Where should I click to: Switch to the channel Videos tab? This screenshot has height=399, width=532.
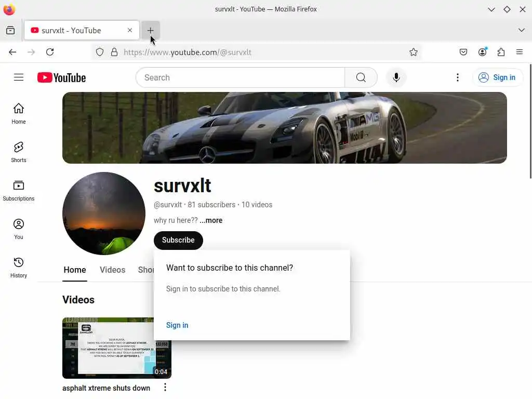[x=112, y=270]
